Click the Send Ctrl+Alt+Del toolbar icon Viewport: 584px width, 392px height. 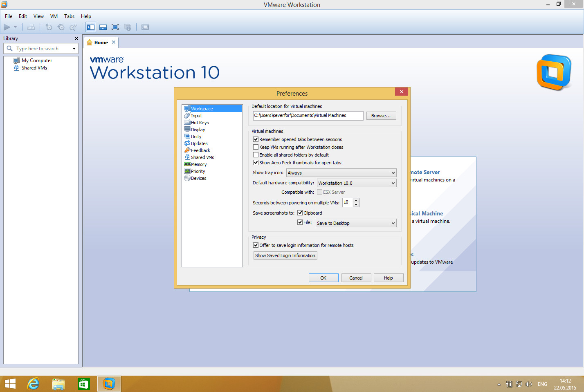(x=31, y=27)
